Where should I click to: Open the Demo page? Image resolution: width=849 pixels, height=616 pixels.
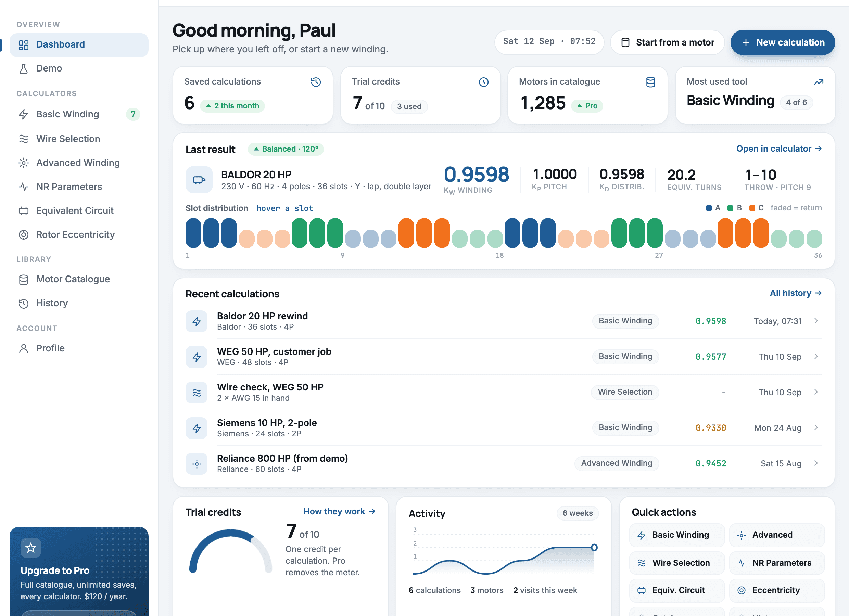[79, 68]
